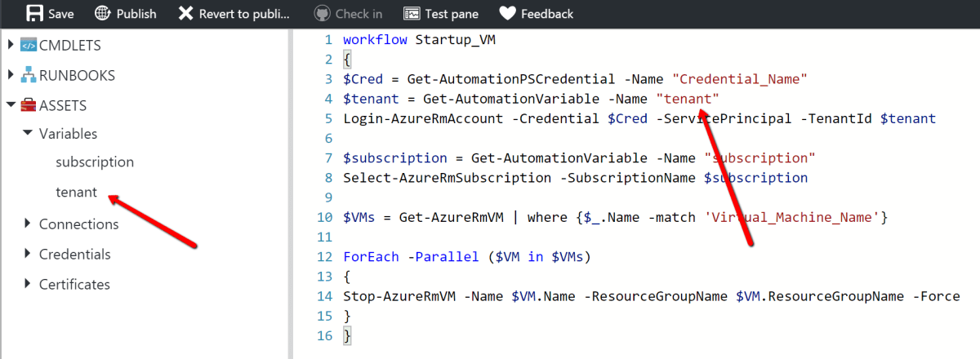Screen dimensions: 980x359
Task: Click the Revert to published X icon
Action: click(186, 13)
